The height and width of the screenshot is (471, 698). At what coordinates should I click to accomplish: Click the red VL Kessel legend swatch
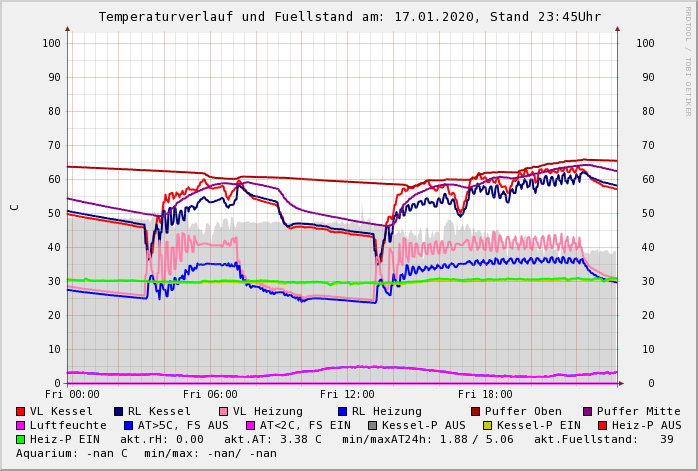(x=21, y=411)
